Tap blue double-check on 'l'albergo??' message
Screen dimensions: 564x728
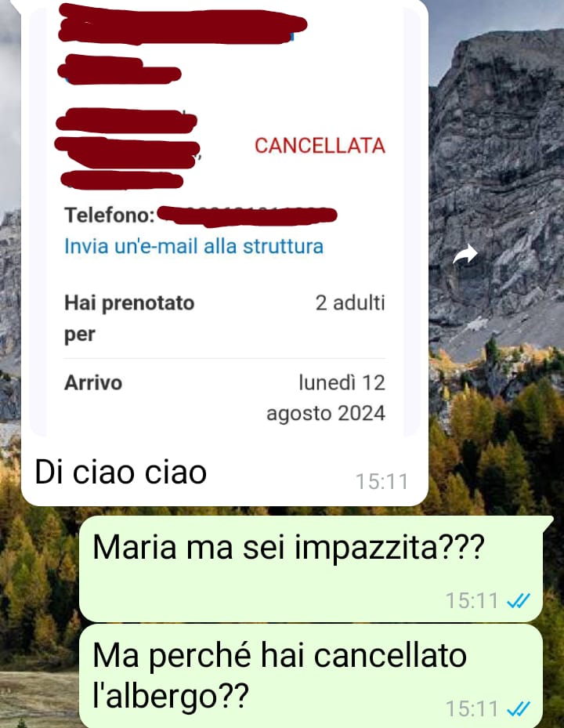(x=519, y=709)
